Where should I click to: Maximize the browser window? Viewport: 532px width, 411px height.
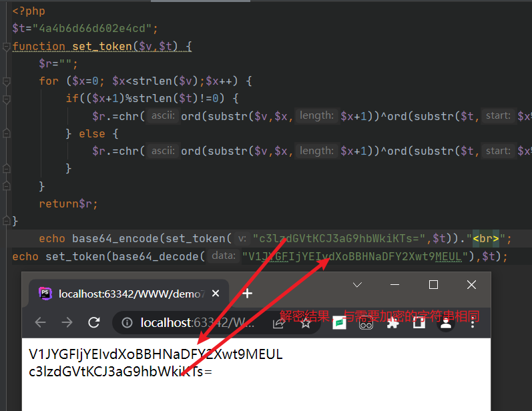(433, 284)
